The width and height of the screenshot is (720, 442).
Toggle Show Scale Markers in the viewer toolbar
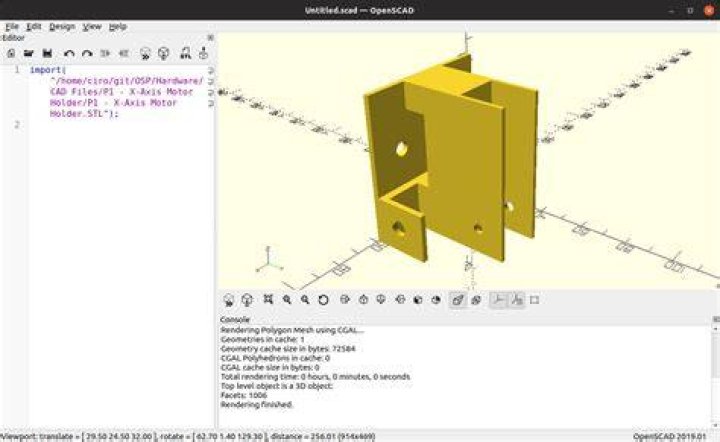pyautogui.click(x=517, y=300)
